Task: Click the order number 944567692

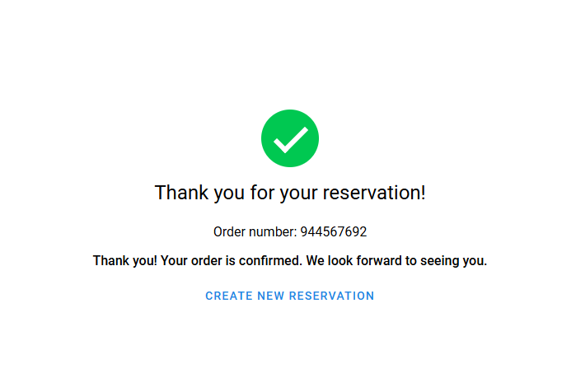Action: pos(334,232)
